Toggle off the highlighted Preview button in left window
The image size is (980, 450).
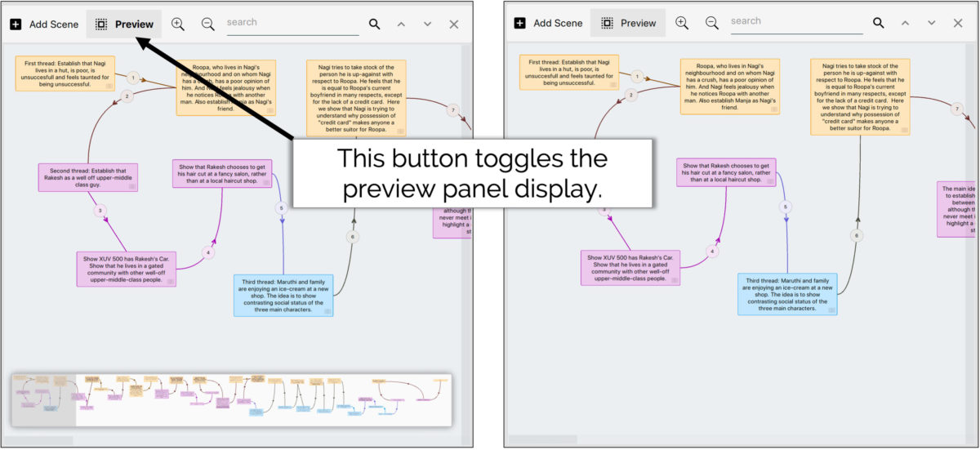click(124, 25)
